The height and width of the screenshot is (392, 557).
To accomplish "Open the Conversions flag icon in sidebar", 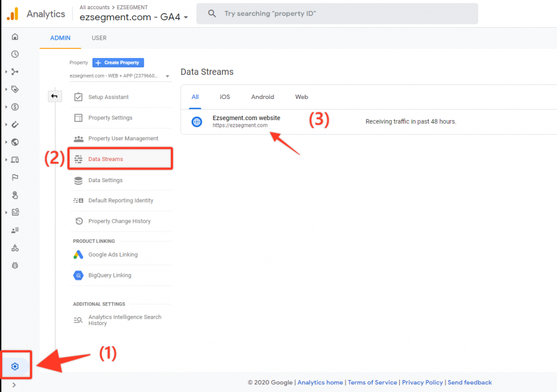I will tap(15, 177).
